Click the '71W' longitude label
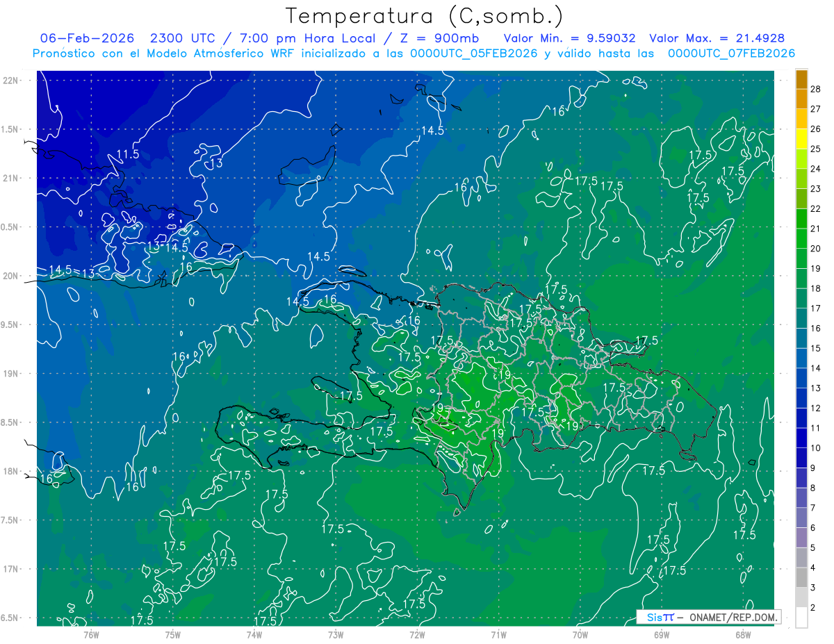Screen dimensions: 834x644 coord(498,634)
